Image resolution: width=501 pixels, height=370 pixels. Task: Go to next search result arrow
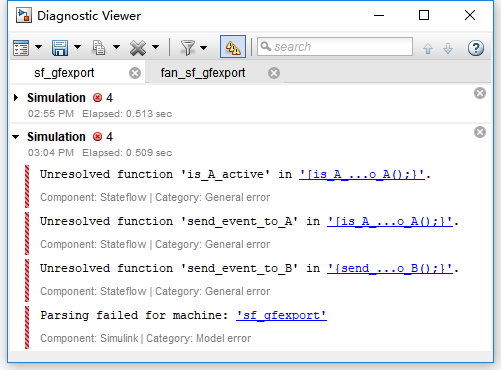pyautogui.click(x=448, y=49)
